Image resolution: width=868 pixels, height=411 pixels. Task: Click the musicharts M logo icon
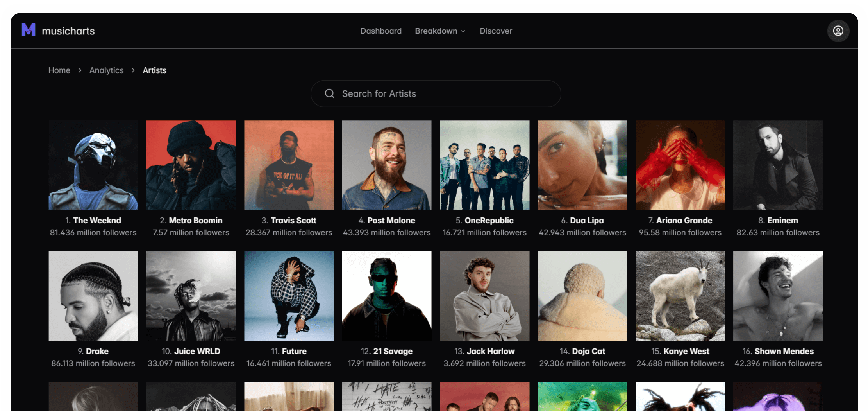tap(29, 30)
